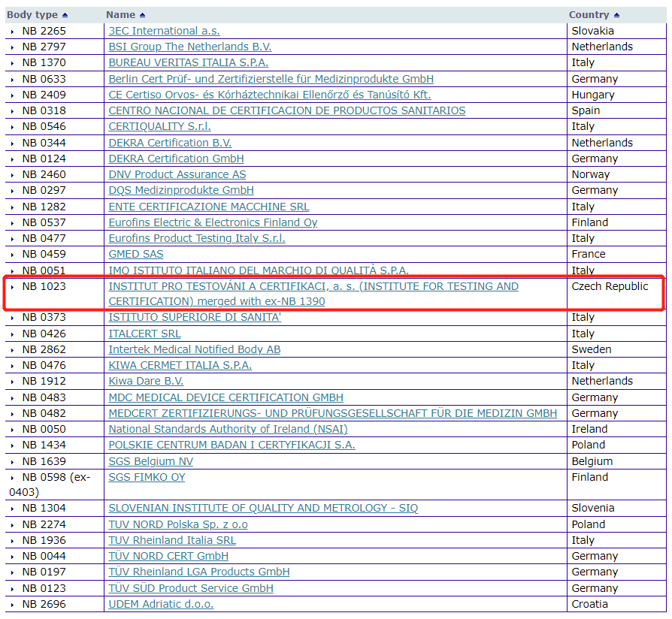Open CERTIQUALITY S.r.l. link
Screen dimensions: 672x619
(159, 126)
